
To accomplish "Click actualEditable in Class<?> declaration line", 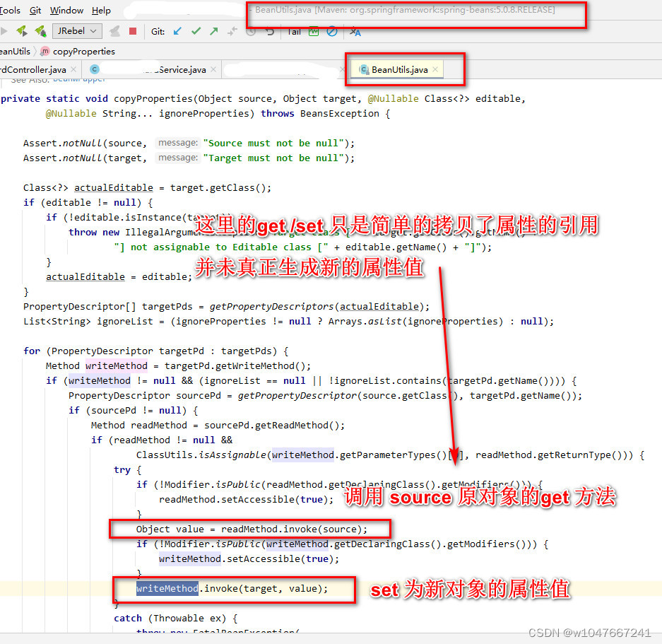I will [114, 187].
